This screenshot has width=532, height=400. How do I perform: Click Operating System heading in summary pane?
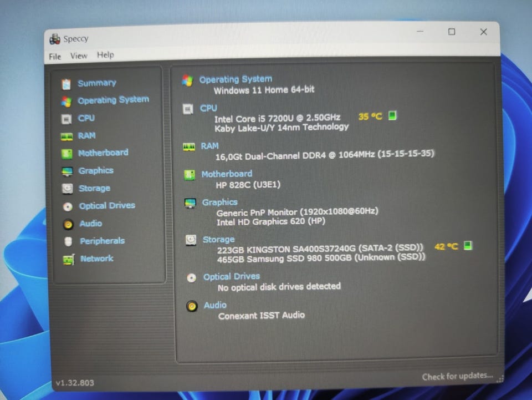click(x=236, y=79)
